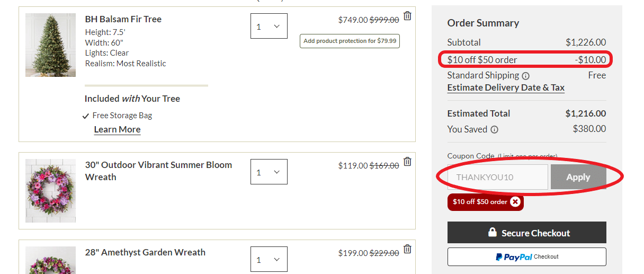This screenshot has height=274, width=644.
Task: Remove the applied $10 off coupon tag
Action: [515, 202]
